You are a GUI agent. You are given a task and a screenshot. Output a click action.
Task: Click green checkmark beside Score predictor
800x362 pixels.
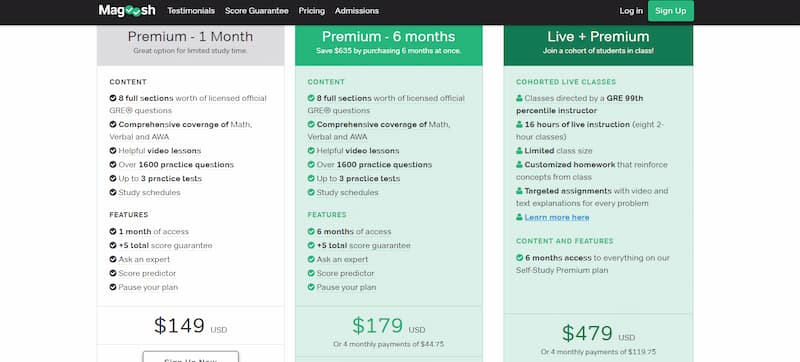click(x=311, y=273)
